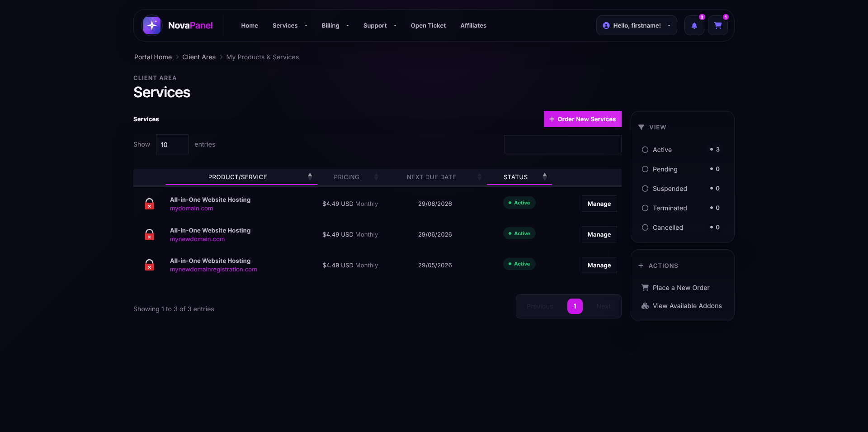Click the red lock icon for mynewdomain.com
868x432 pixels.
(x=149, y=235)
